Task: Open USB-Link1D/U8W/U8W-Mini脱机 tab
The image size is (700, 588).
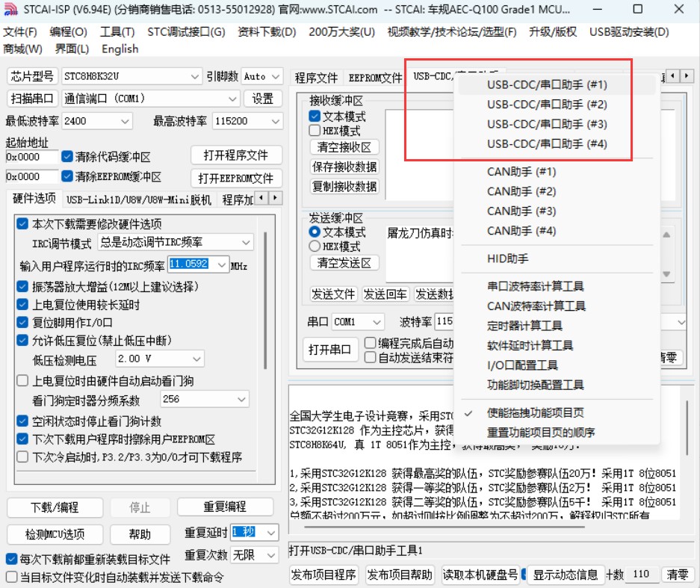Action: click(x=139, y=199)
